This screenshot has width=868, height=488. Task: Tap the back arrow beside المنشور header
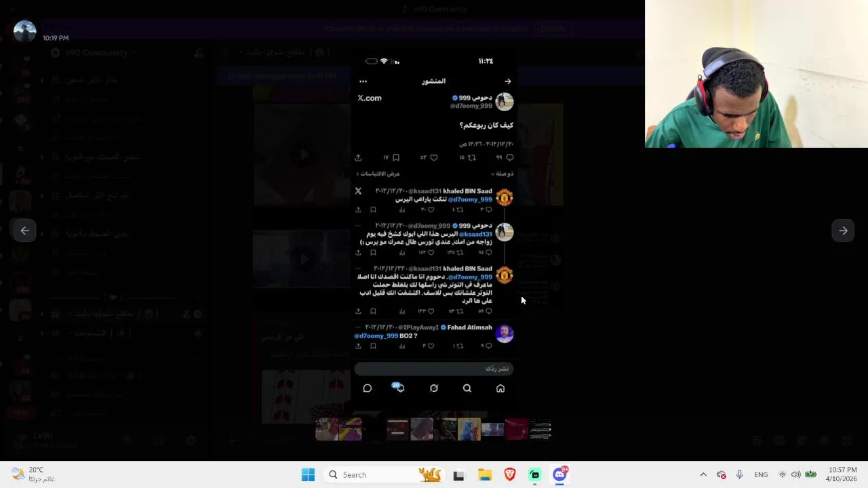click(x=508, y=81)
